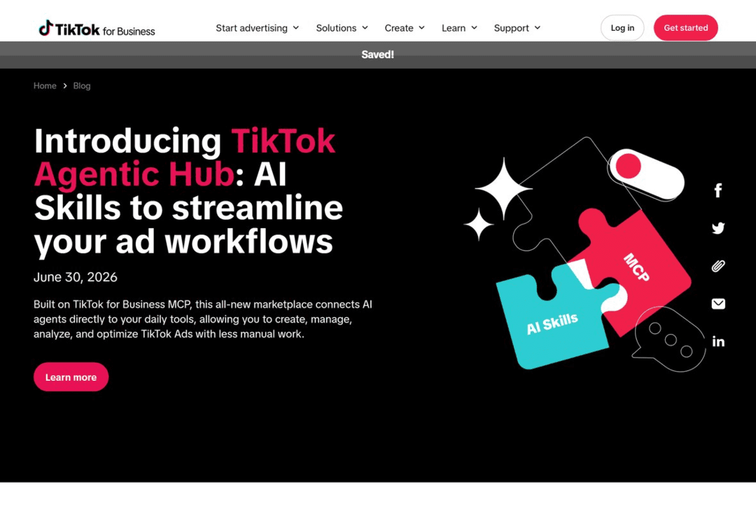Screen dimensions: 756x532
Task: Expand Solutions dropdown chevron
Action: pos(365,28)
